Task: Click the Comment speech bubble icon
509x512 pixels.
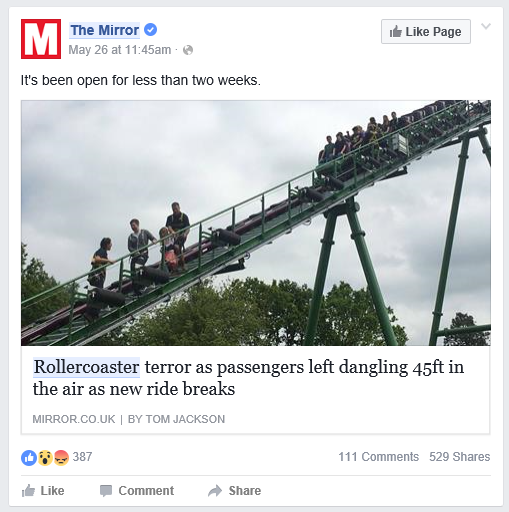Action: (x=106, y=491)
